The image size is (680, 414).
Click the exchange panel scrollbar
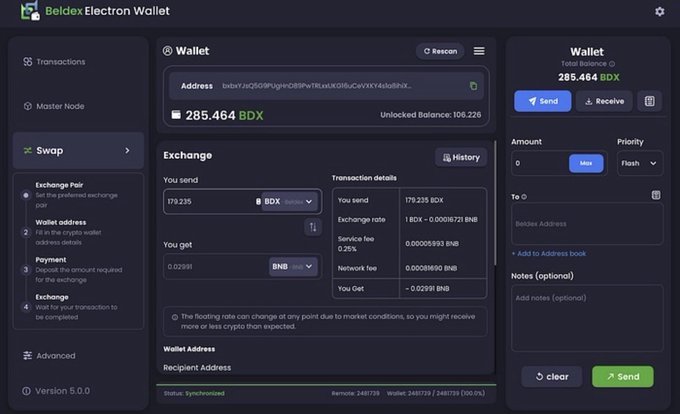495,202
